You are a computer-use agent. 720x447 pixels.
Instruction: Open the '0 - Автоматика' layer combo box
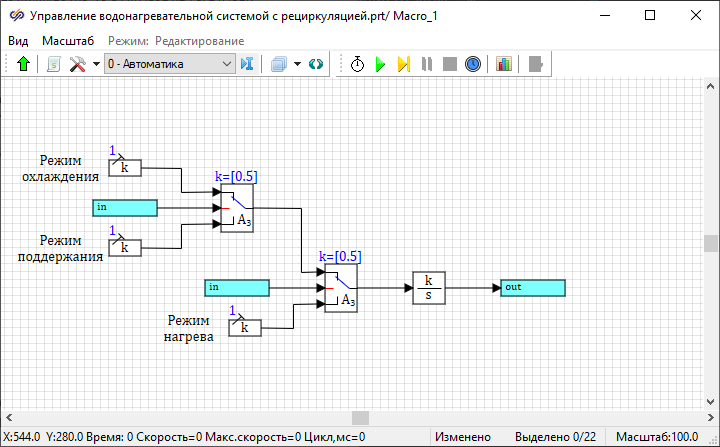coord(168,64)
